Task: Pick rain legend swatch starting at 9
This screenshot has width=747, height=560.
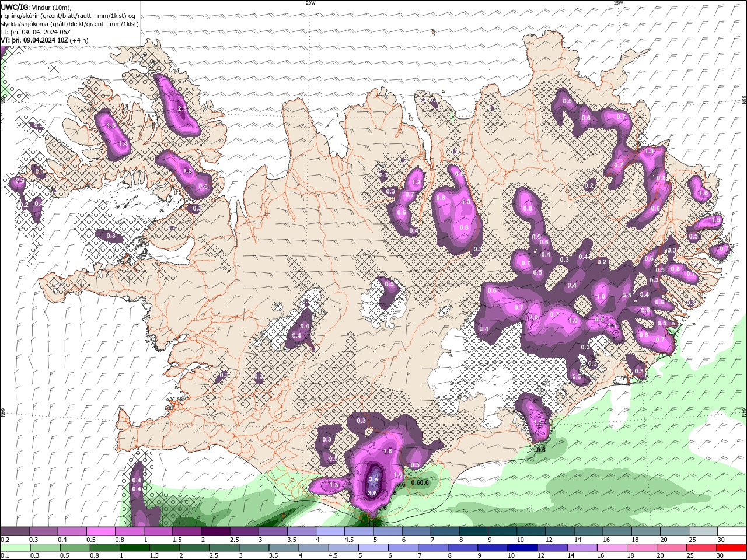Action: click(x=493, y=548)
